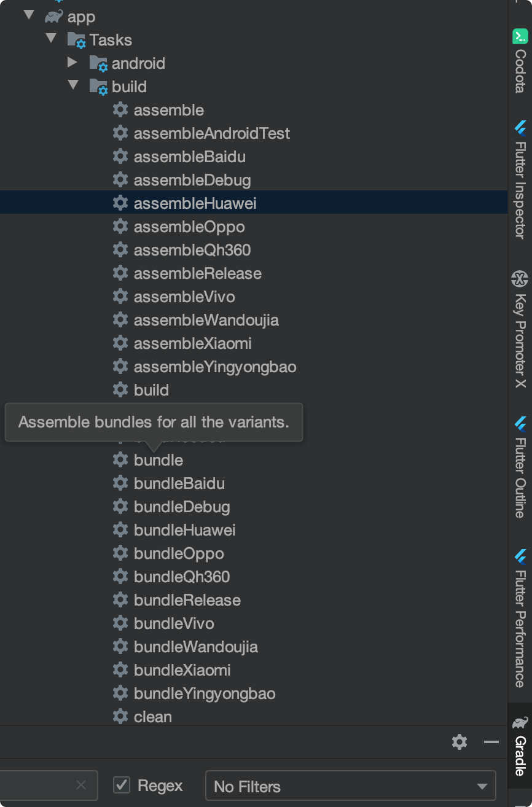532x807 pixels.
Task: Uncheck the Regex checkbox
Action: pos(120,785)
